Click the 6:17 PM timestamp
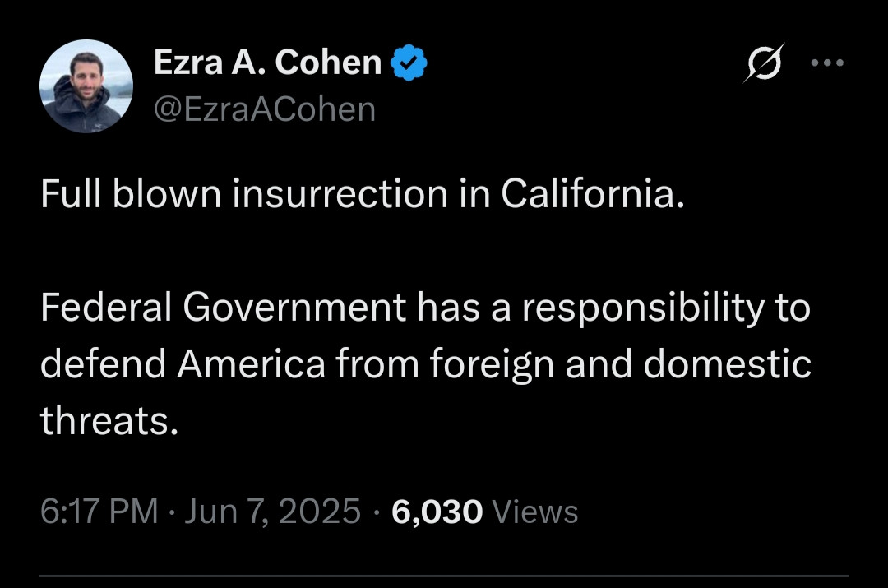 [99, 512]
